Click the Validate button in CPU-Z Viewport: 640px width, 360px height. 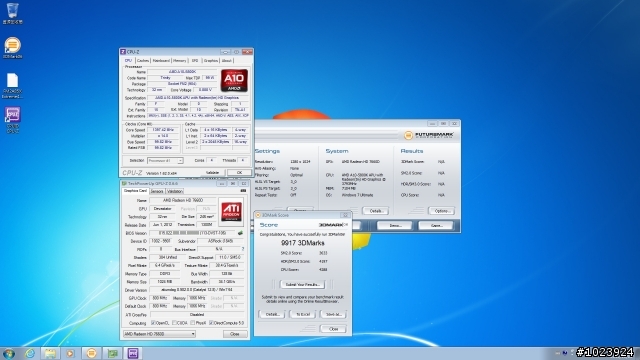coord(212,173)
